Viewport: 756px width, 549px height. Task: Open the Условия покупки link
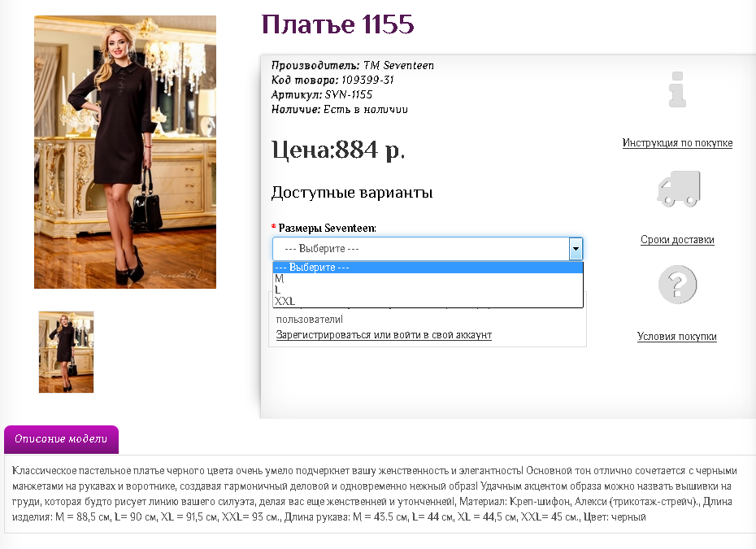677,337
